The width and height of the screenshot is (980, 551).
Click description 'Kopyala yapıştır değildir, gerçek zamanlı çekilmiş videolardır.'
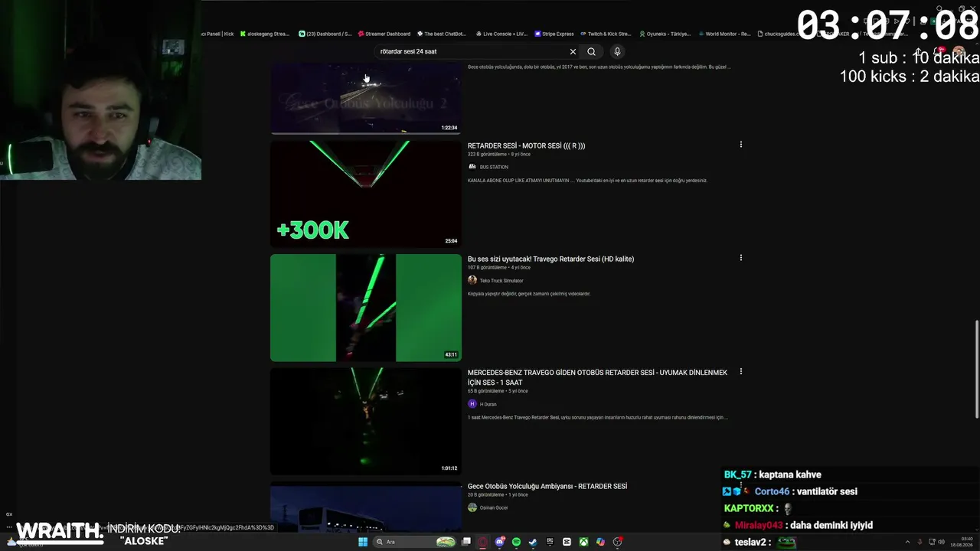pyautogui.click(x=529, y=294)
